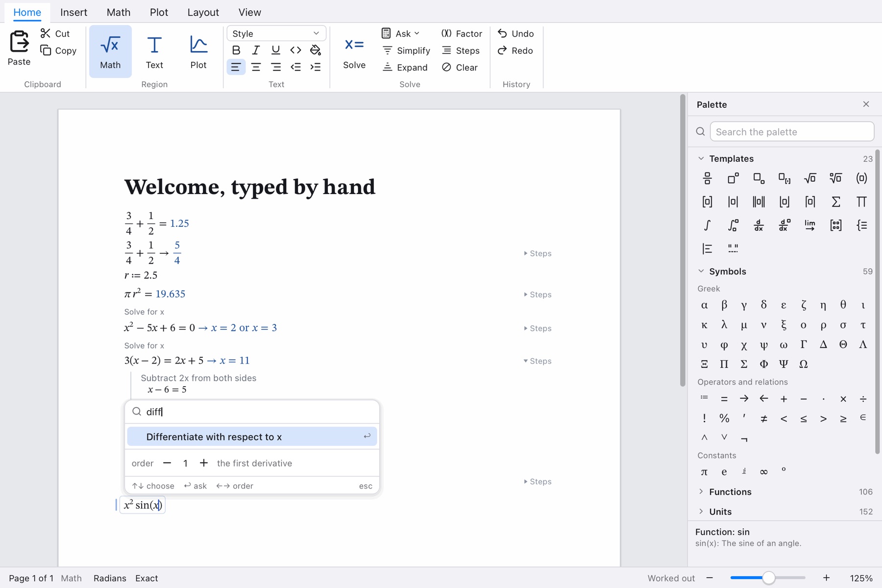882x588 pixels.
Task: Insert the limit template
Action: 810,225
